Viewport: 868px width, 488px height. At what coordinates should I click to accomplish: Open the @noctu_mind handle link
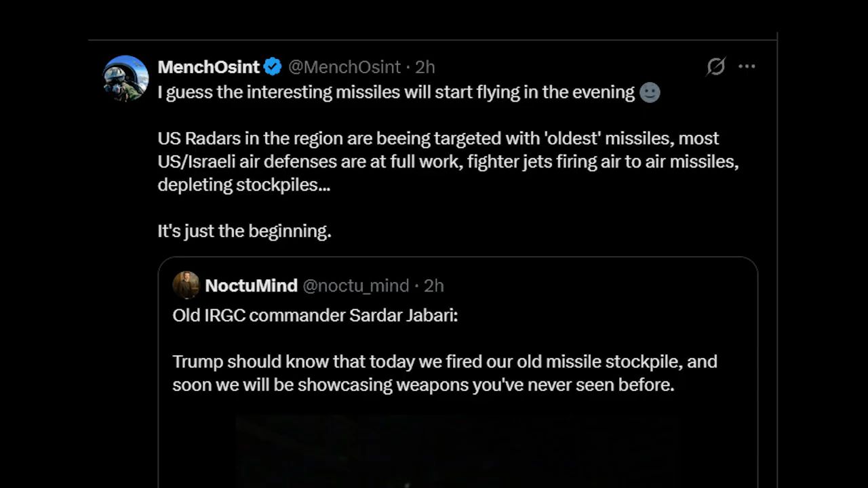[x=355, y=286]
